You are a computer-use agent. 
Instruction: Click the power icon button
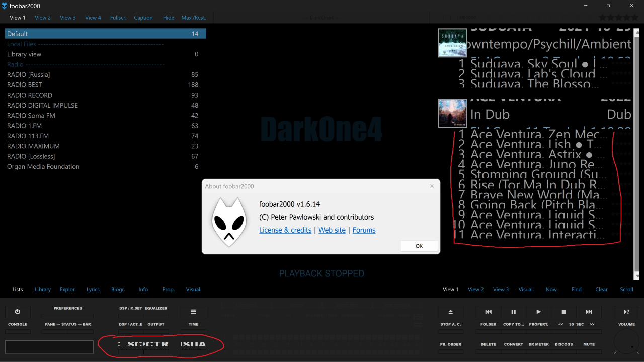tap(18, 312)
